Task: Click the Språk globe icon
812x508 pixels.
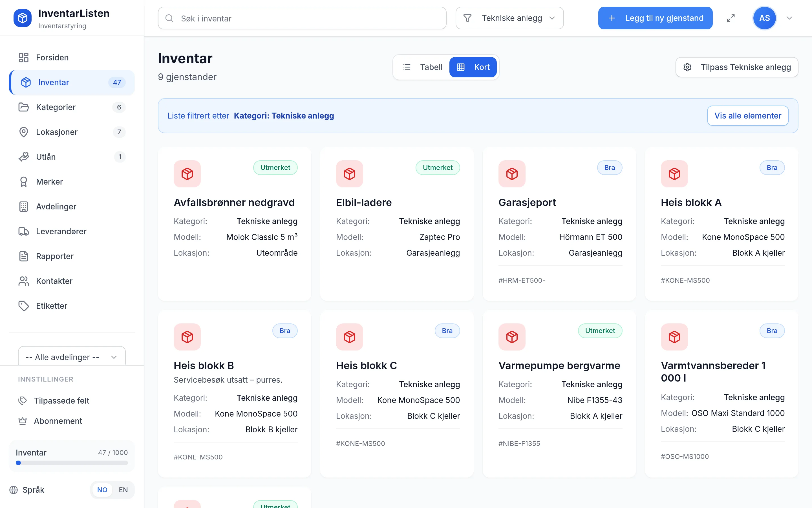Action: (14, 490)
